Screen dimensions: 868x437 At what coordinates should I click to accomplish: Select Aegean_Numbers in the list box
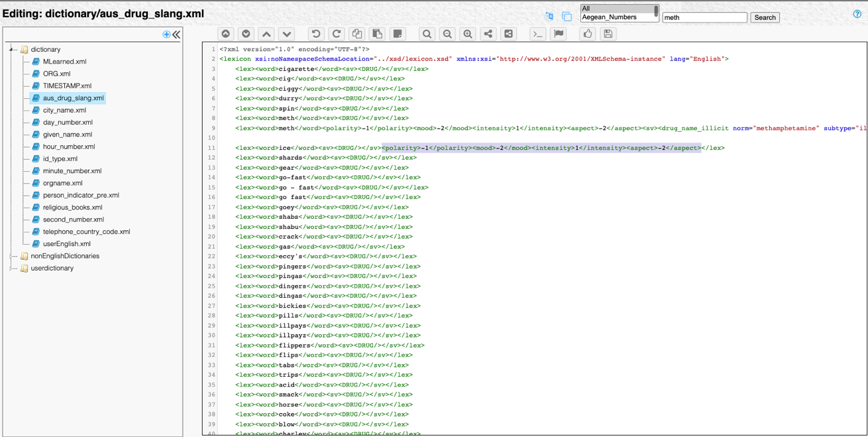point(609,17)
